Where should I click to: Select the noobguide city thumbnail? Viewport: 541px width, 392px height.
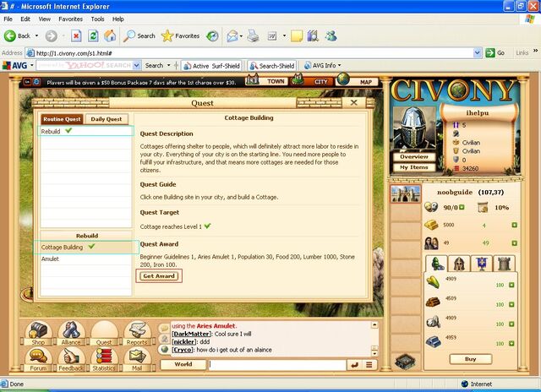pyautogui.click(x=406, y=193)
